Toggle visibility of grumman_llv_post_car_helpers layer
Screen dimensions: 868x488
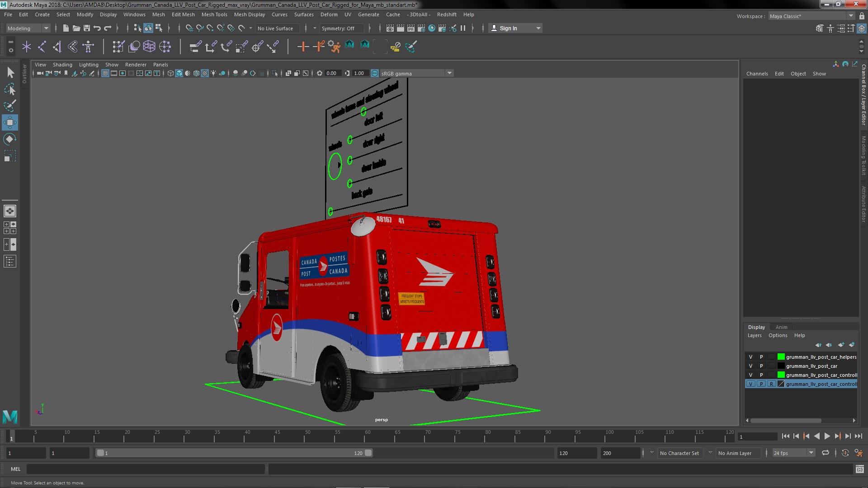[x=750, y=357]
